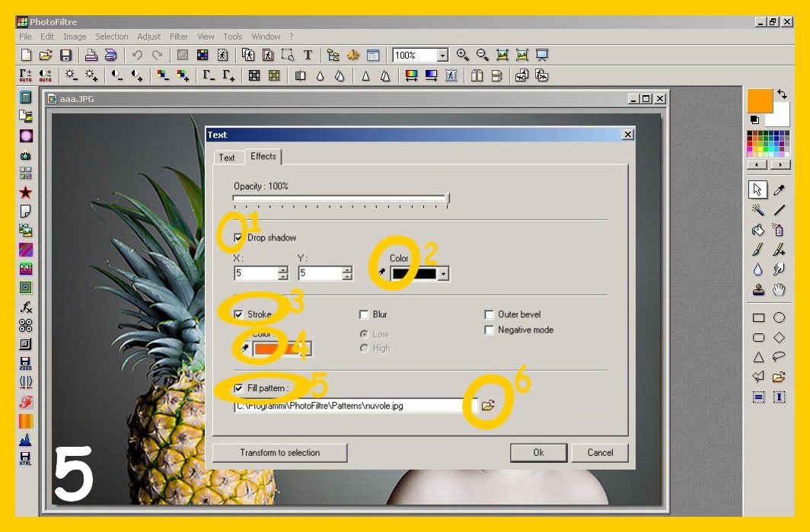The height and width of the screenshot is (532, 810).
Task: Select the Ellipse selection shape
Action: pyautogui.click(x=779, y=318)
